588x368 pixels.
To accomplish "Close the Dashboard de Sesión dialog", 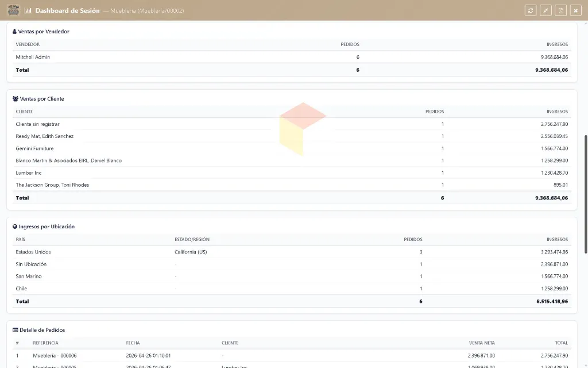I will pos(575,10).
